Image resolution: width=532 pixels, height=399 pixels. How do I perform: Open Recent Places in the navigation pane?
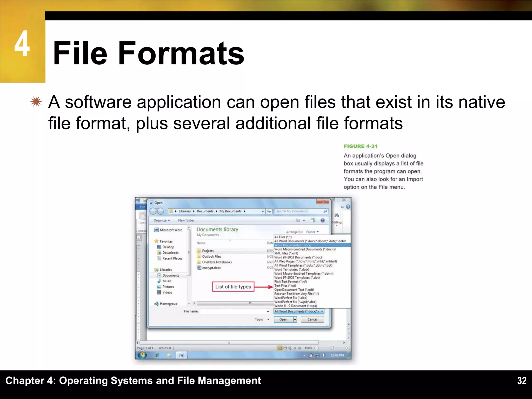[x=170, y=258]
